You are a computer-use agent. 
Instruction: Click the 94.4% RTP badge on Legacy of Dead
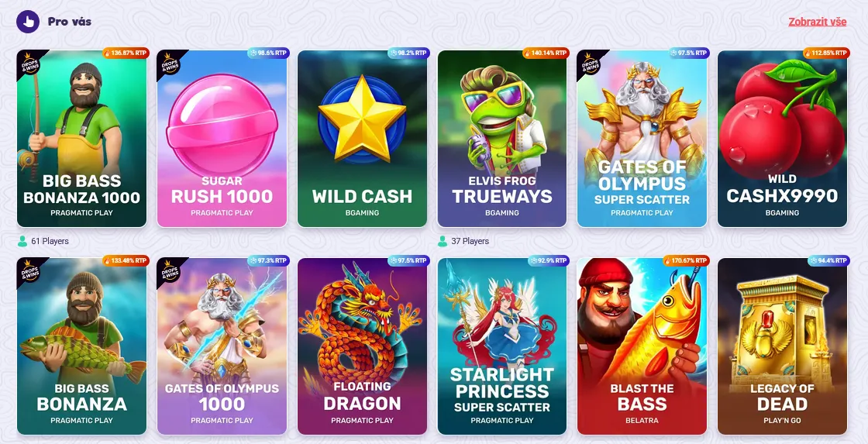828,260
